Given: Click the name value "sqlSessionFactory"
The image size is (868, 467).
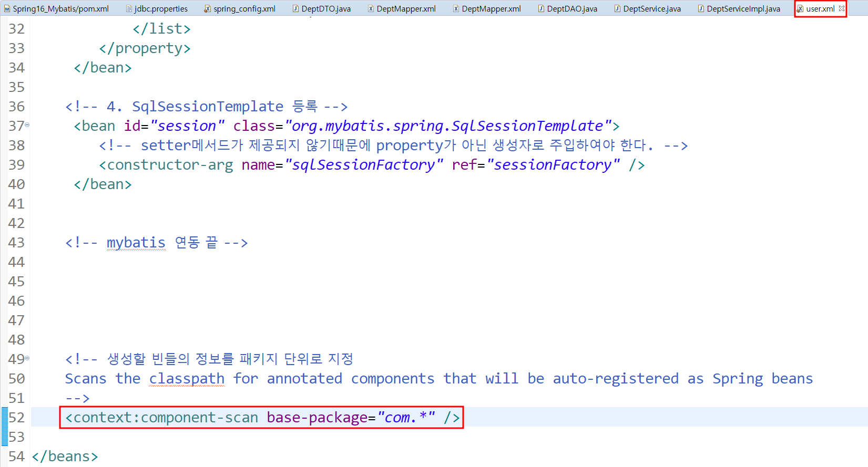Looking at the screenshot, I should [364, 165].
